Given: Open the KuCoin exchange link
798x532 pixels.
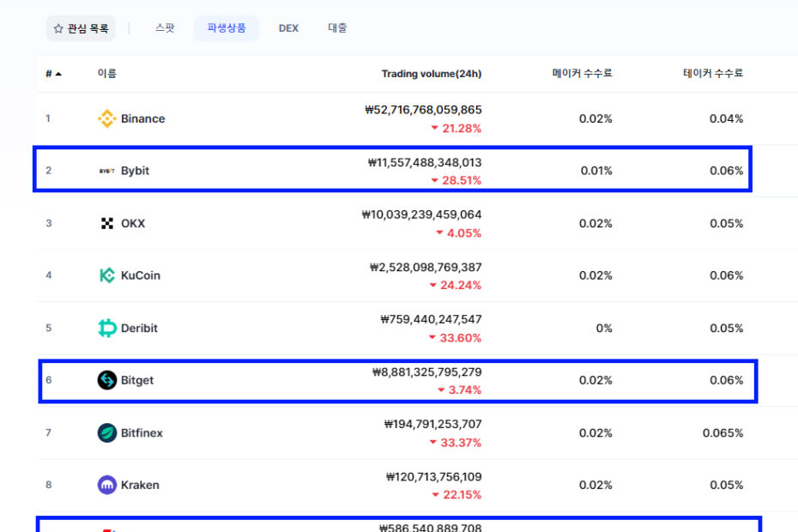Looking at the screenshot, I should click(141, 275).
